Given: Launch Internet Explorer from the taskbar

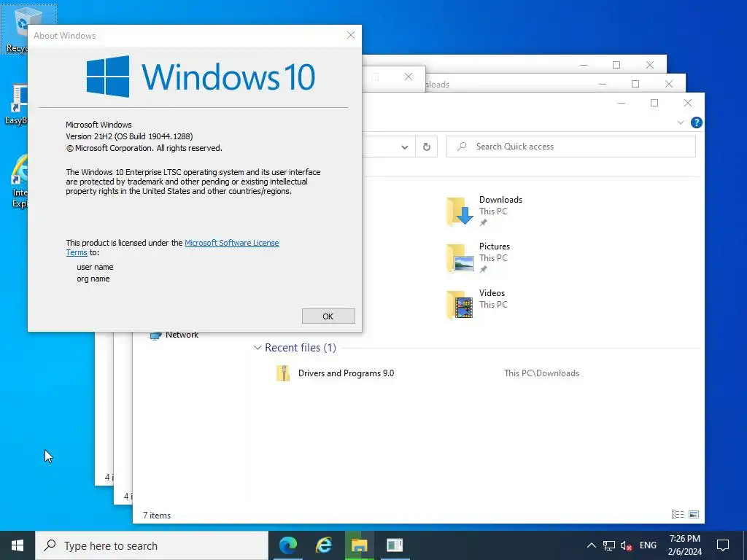Looking at the screenshot, I should pos(323,545).
